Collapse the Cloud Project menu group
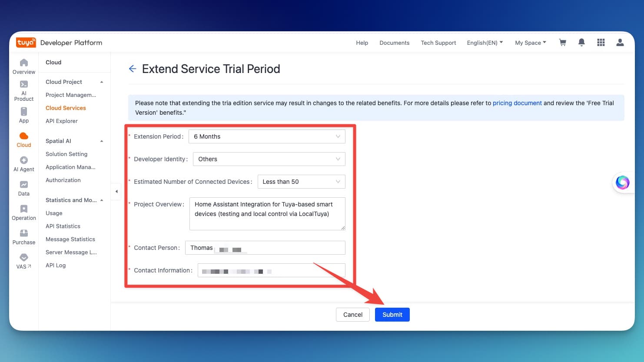This screenshot has height=362, width=644. point(102,82)
